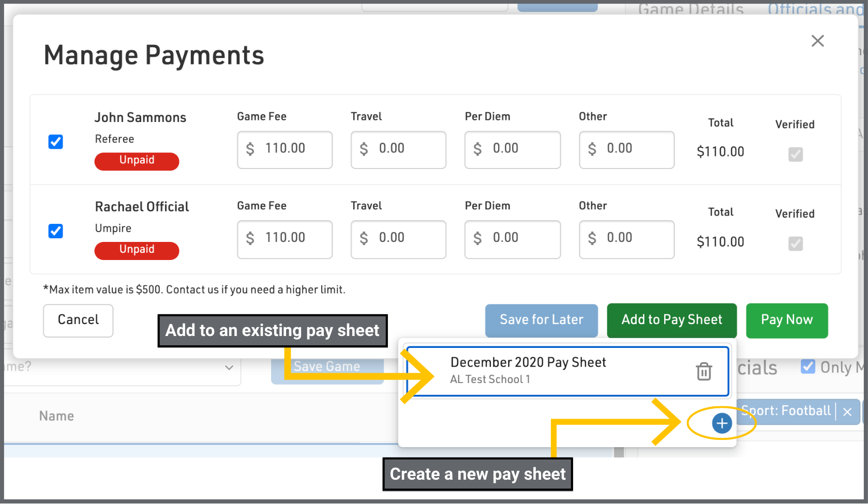Click Save for Later button
This screenshot has width=868, height=504.
541,320
